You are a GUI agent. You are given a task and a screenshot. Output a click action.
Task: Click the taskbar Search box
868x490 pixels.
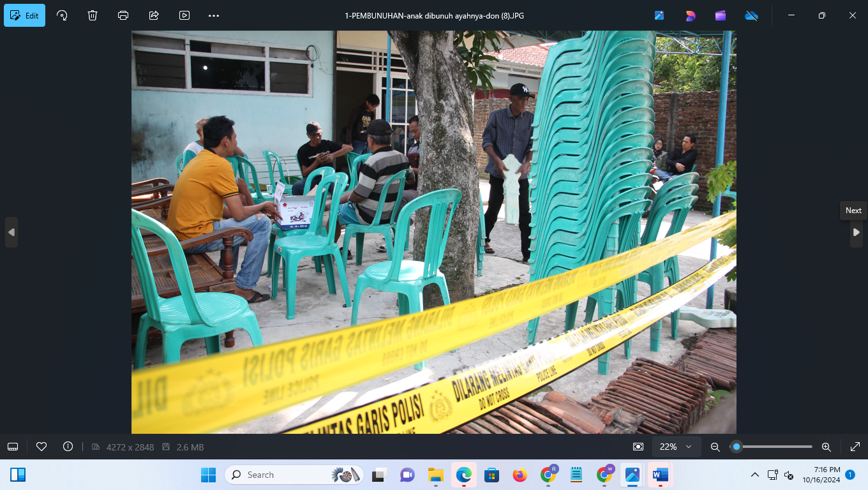(x=294, y=475)
